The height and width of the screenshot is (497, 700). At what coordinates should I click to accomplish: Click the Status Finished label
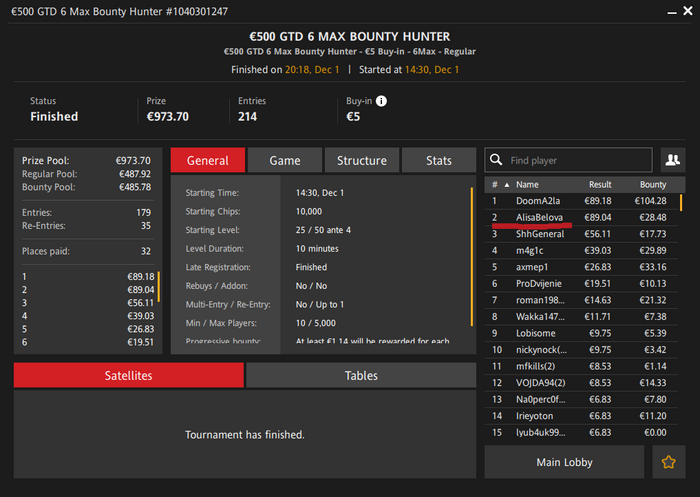click(54, 117)
